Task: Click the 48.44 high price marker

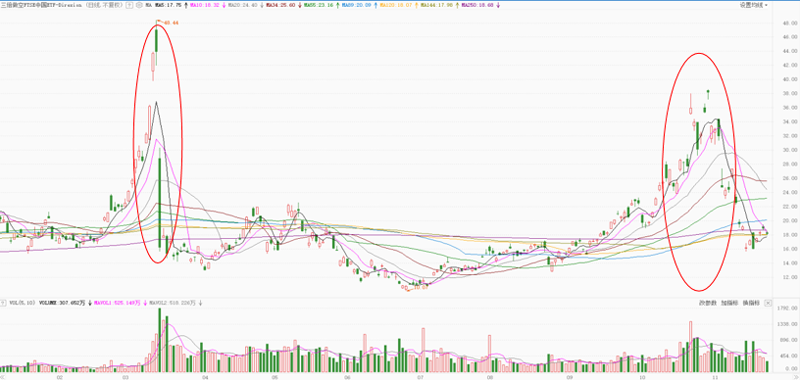Action: 170,23
